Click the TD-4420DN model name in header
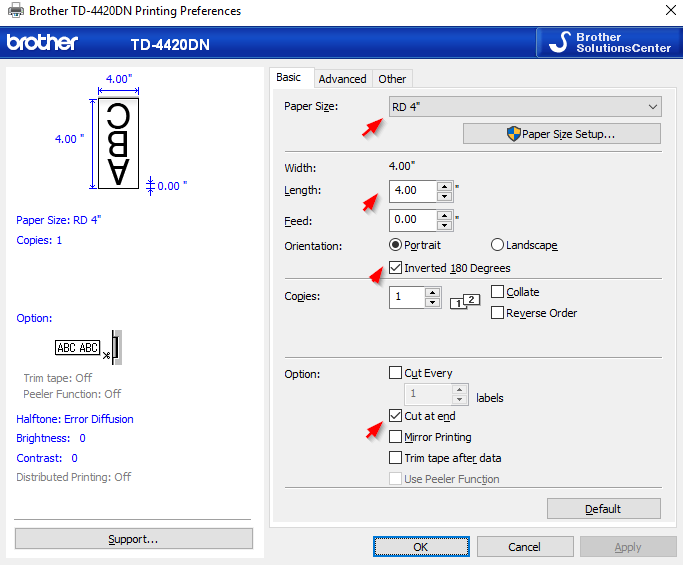Image resolution: width=683 pixels, height=565 pixels. (x=170, y=44)
